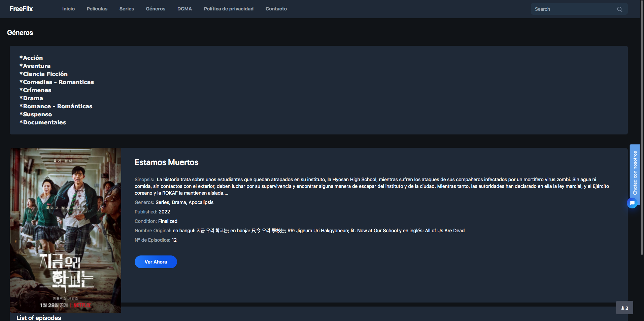The image size is (644, 321).
Task: Click the Published year 2022
Action: (164, 212)
